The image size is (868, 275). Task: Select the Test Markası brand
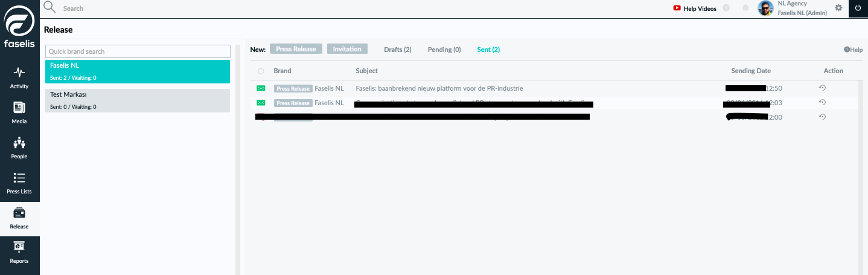[x=138, y=100]
